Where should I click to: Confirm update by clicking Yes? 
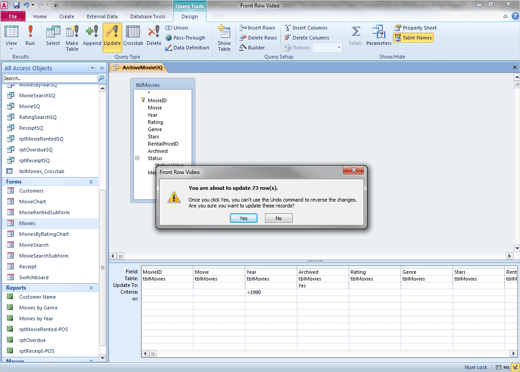tap(244, 218)
